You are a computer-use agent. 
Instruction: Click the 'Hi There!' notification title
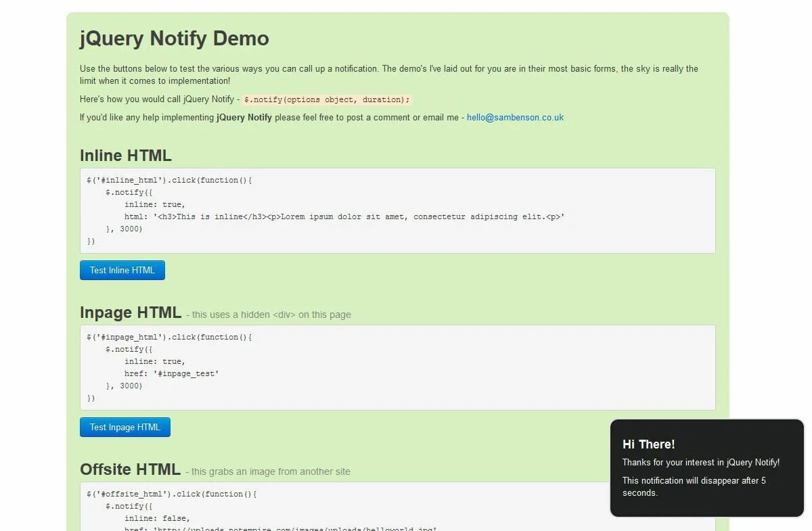[649, 444]
